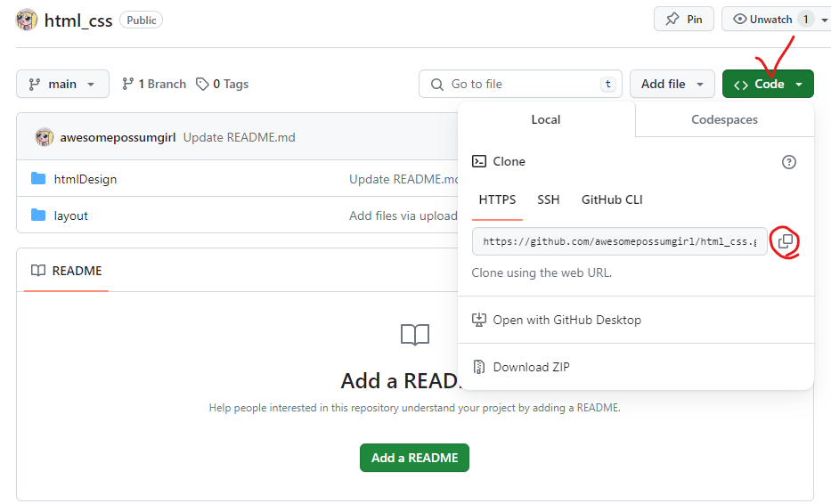The width and height of the screenshot is (831, 504).
Task: Click the Add a README green button
Action: [x=414, y=458]
